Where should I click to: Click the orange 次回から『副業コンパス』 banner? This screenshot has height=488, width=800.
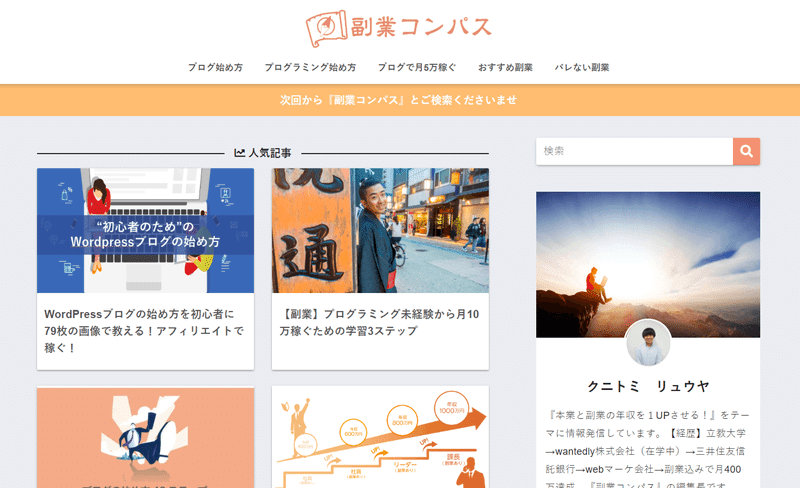[400, 100]
